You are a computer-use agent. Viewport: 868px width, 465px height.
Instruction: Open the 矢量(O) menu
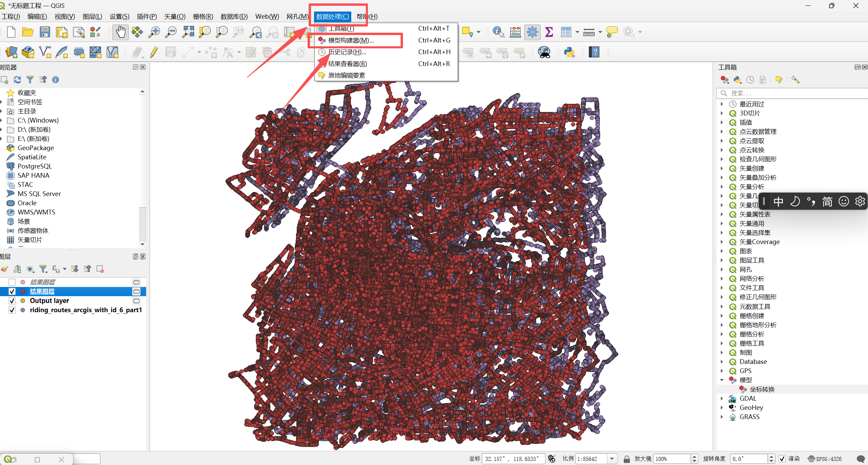coord(175,17)
